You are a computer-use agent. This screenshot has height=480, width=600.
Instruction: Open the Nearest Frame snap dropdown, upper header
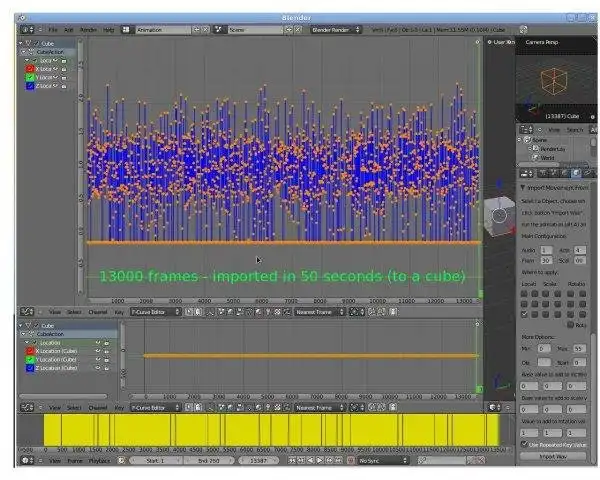[x=319, y=312]
